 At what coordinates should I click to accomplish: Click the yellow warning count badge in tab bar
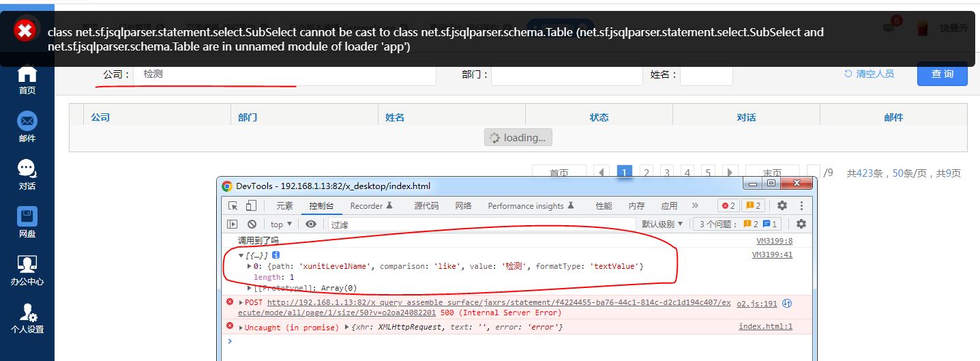(754, 205)
